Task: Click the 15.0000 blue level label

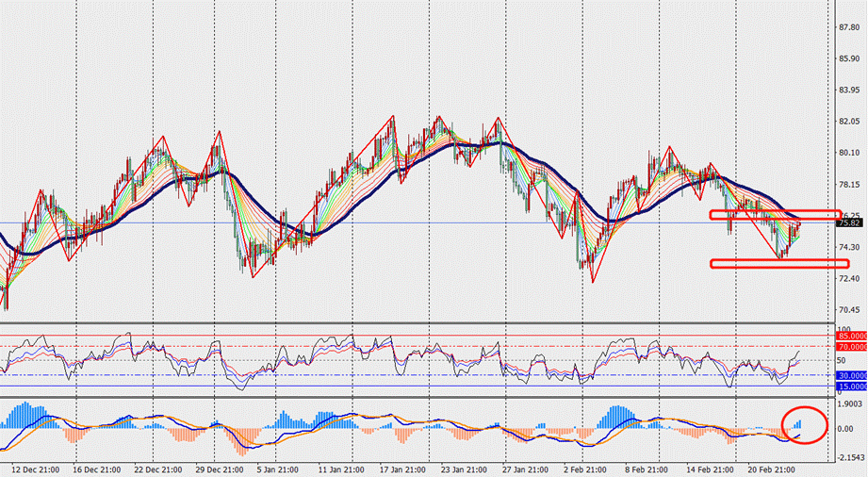Action: click(x=850, y=387)
